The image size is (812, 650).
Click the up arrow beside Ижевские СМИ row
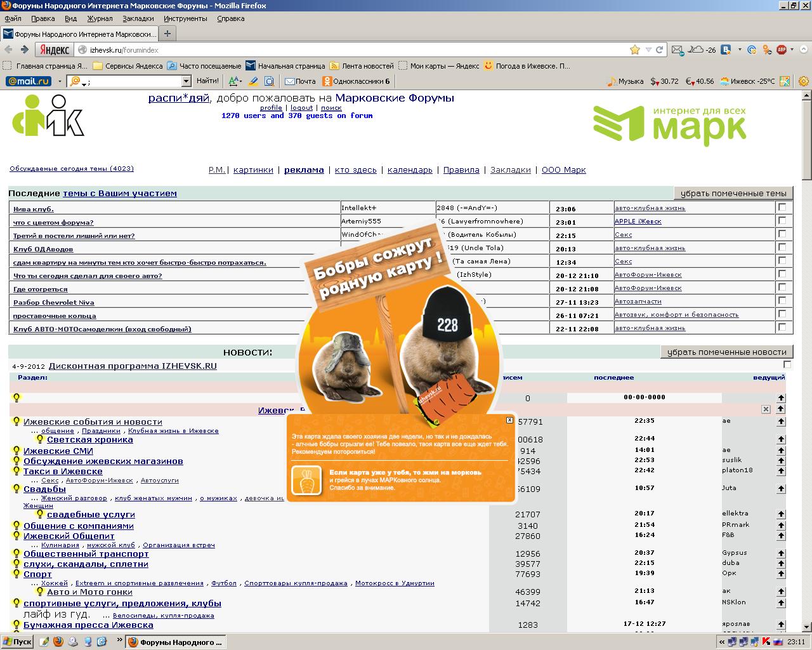click(x=781, y=451)
